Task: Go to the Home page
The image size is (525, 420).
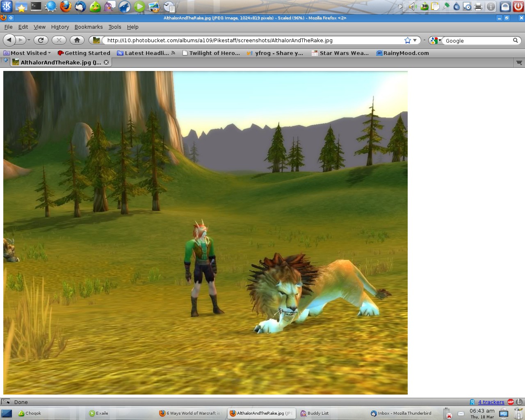Action: (x=77, y=40)
